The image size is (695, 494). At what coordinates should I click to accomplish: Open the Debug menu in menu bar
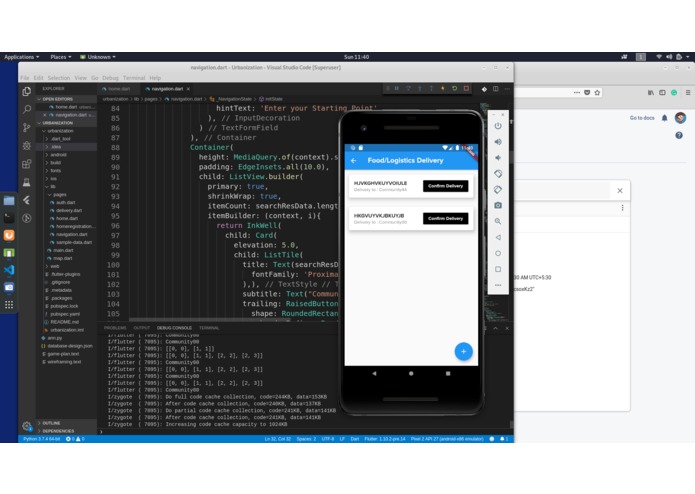tap(110, 78)
